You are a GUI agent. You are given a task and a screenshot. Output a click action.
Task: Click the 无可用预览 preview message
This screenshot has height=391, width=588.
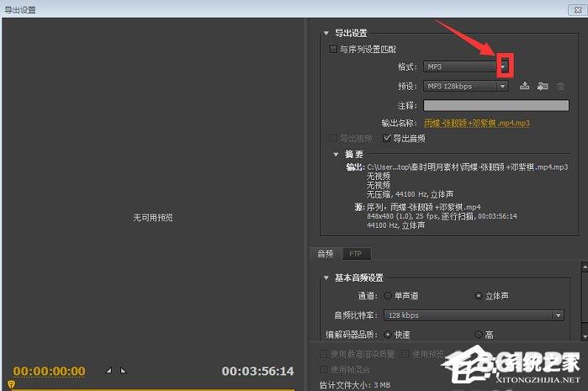tap(152, 218)
